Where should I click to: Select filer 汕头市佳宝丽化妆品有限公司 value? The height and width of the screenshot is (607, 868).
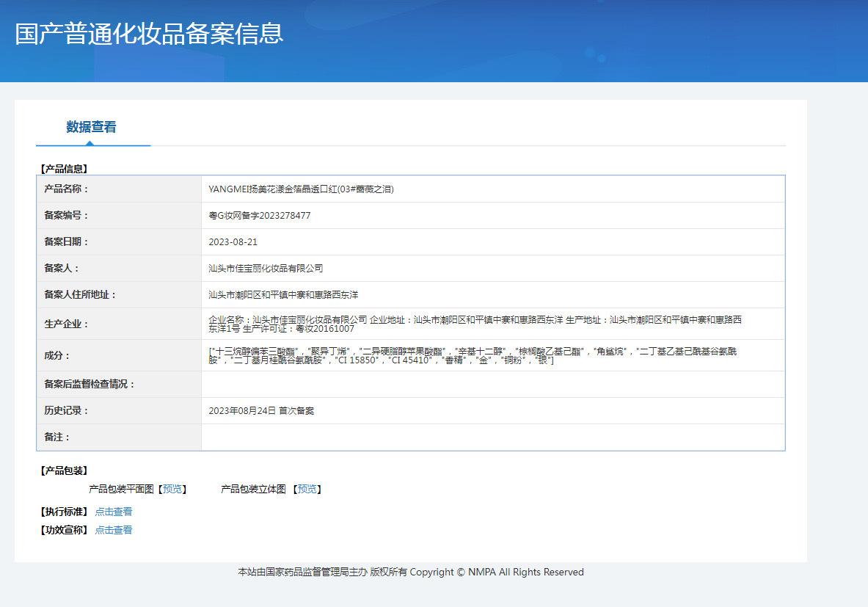[x=266, y=268]
